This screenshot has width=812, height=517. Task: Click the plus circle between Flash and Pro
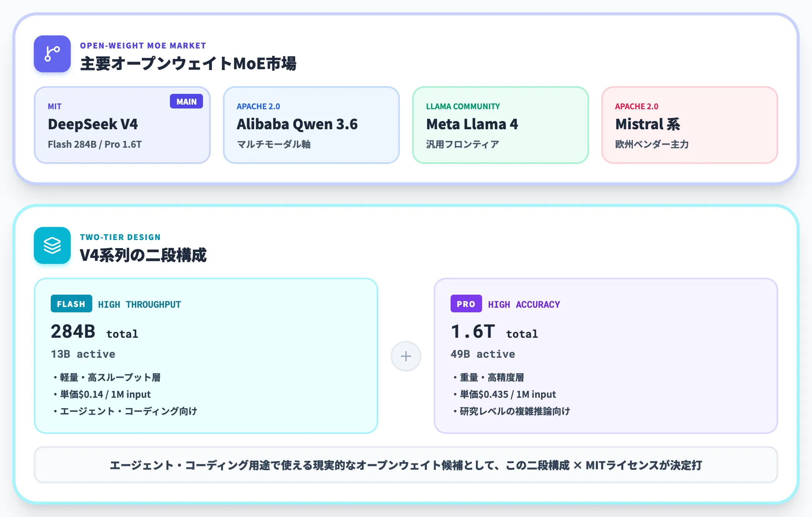click(406, 356)
